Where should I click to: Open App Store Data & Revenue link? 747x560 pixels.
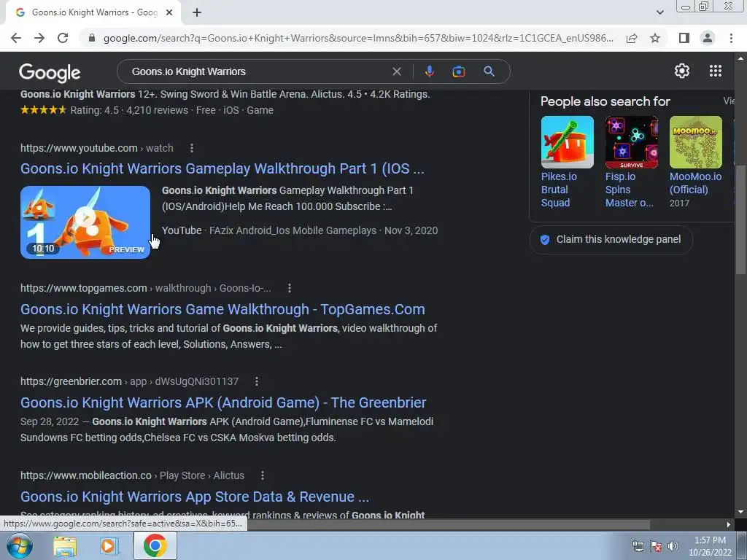(194, 497)
